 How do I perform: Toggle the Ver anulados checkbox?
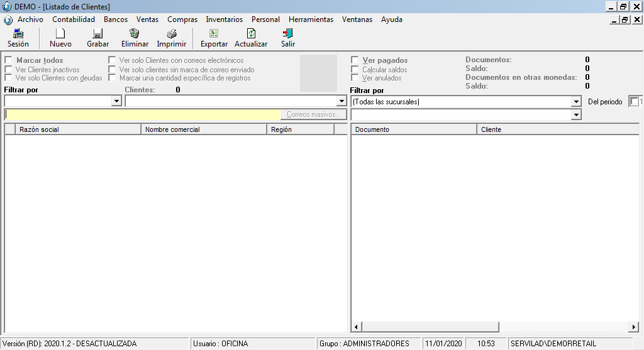pyautogui.click(x=355, y=78)
